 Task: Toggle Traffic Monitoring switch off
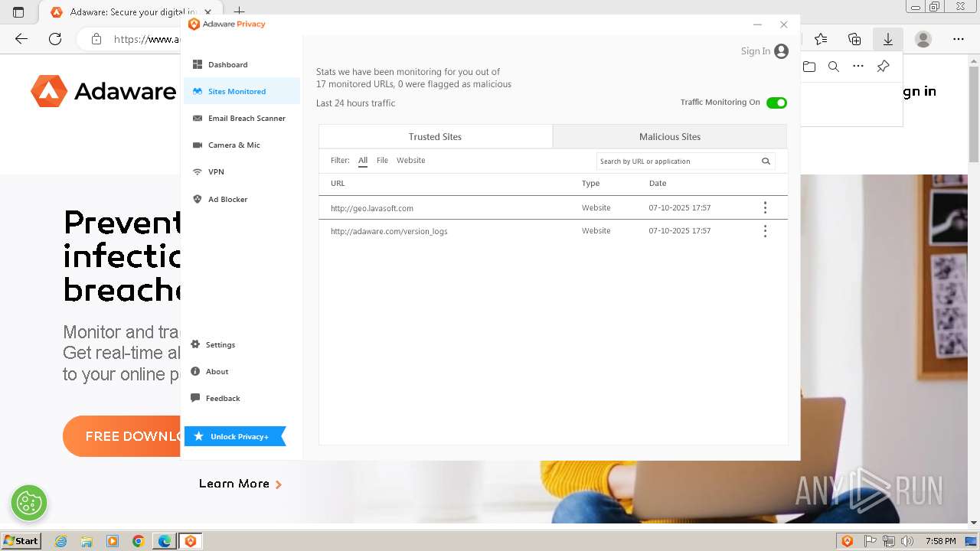pos(776,103)
